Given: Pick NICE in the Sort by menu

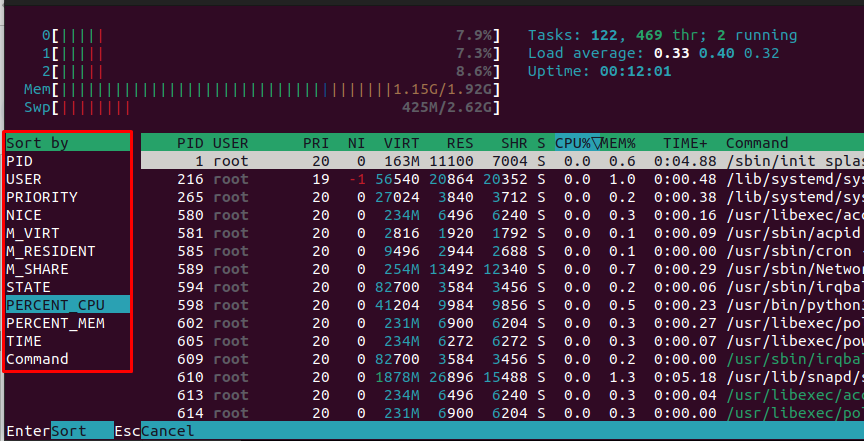Looking at the screenshot, I should [24, 215].
